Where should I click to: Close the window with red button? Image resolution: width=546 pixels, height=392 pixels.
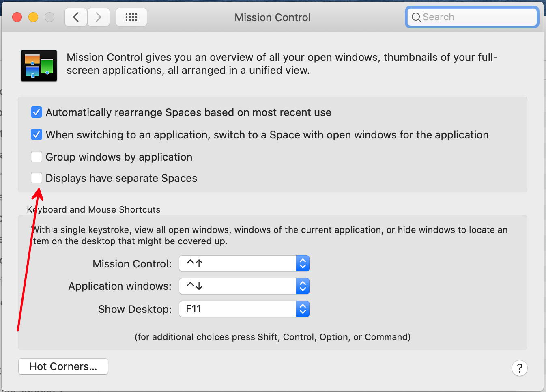[17, 17]
